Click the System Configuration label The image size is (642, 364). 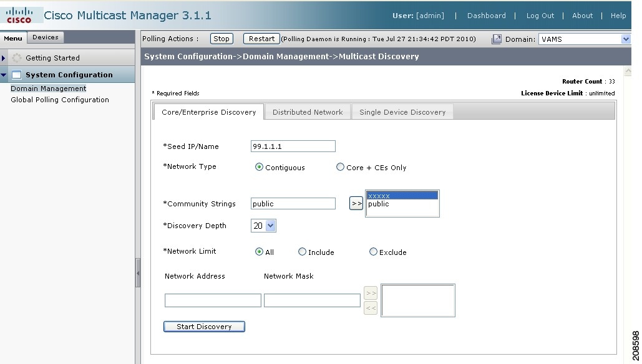(69, 75)
